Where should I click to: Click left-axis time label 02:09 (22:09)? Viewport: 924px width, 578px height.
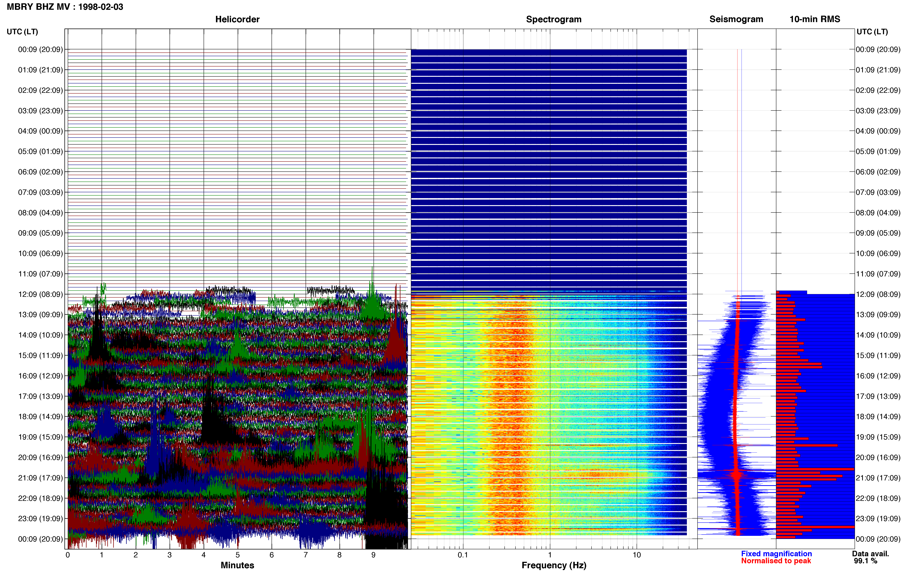pyautogui.click(x=41, y=90)
